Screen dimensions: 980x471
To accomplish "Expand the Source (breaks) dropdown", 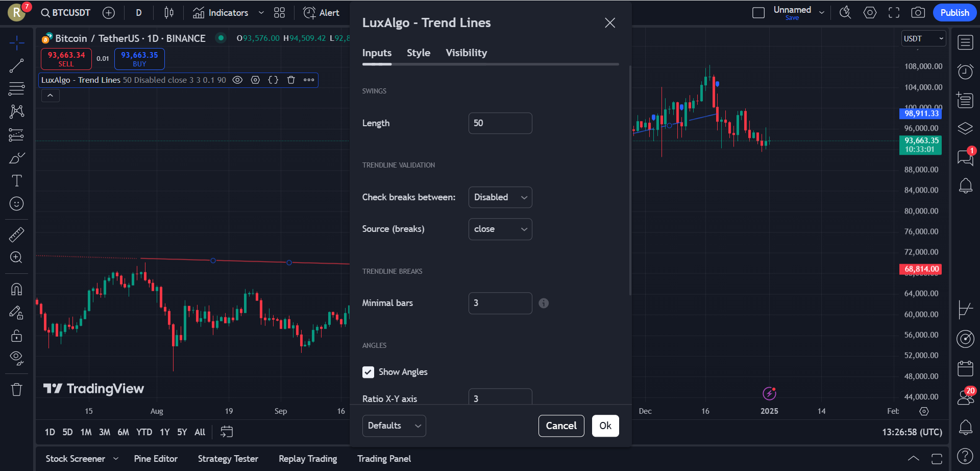I will click(500, 229).
